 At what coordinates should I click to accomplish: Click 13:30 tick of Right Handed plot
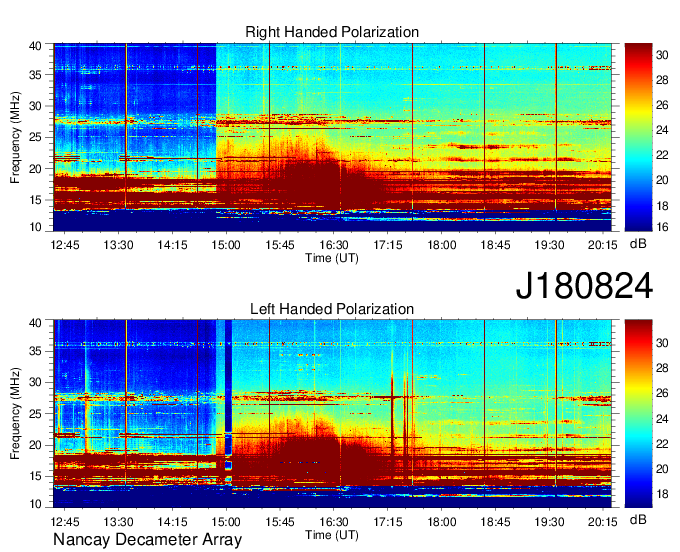pos(118,245)
